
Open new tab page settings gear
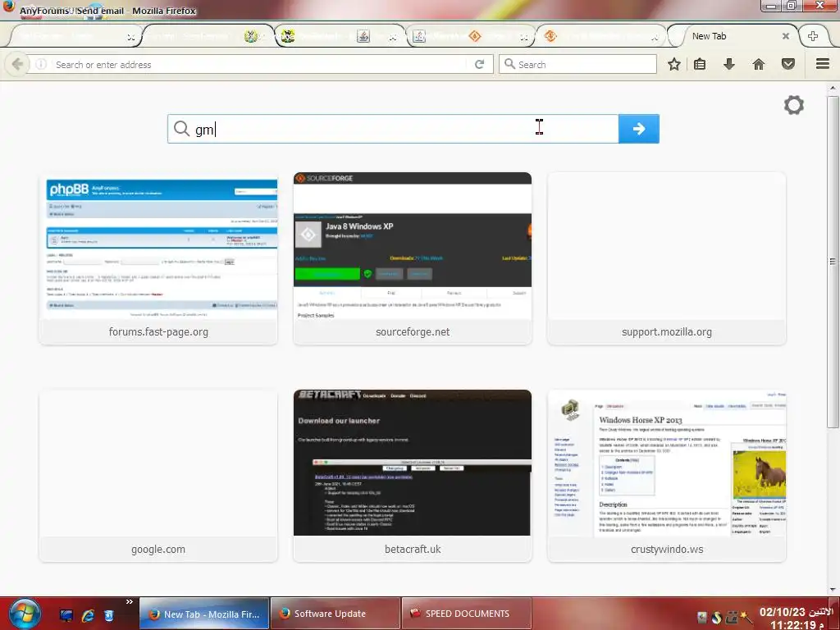[x=794, y=105]
